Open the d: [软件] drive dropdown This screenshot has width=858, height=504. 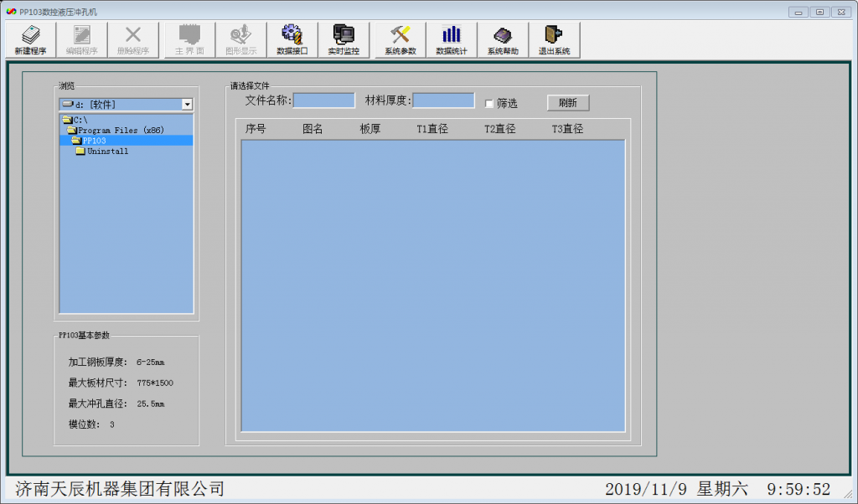tap(187, 105)
